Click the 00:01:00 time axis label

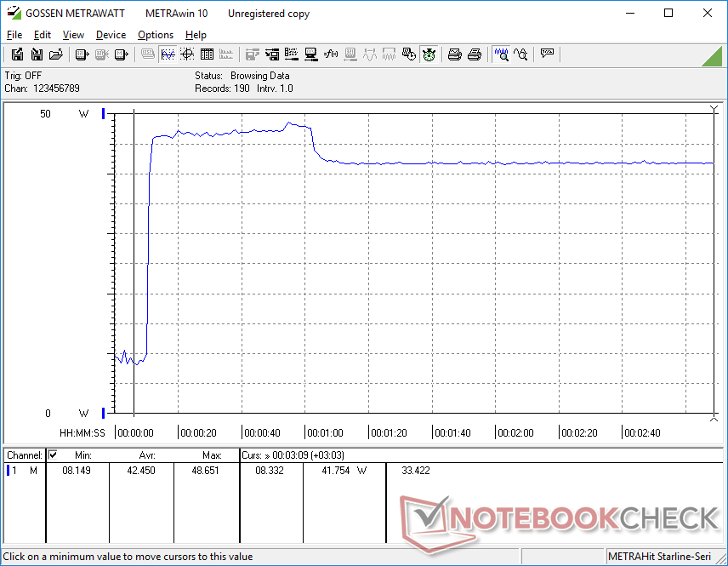pyautogui.click(x=325, y=433)
